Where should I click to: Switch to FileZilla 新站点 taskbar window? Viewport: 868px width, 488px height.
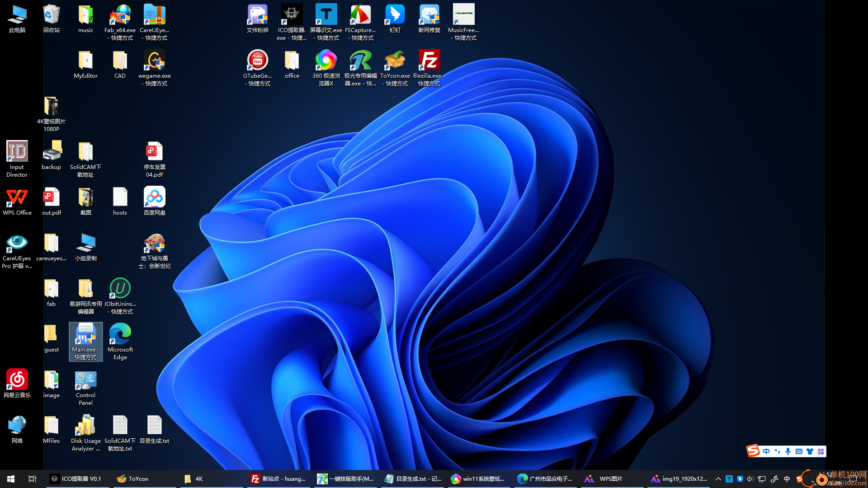click(x=278, y=479)
